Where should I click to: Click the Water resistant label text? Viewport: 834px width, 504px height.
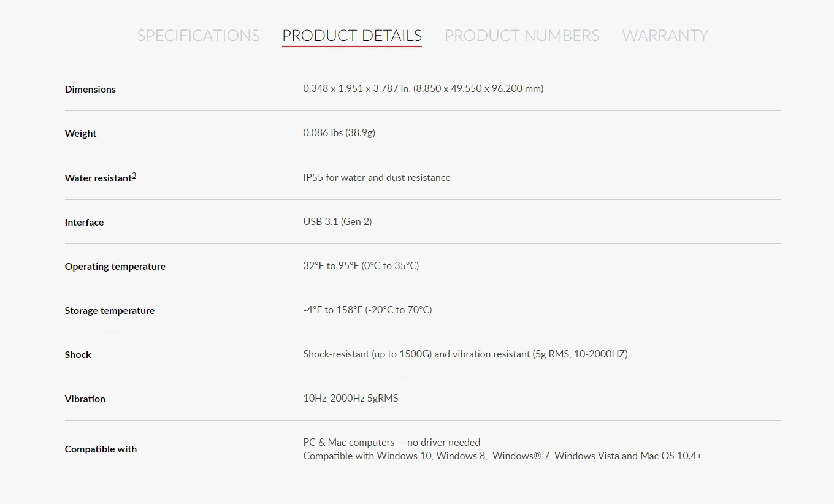point(98,178)
